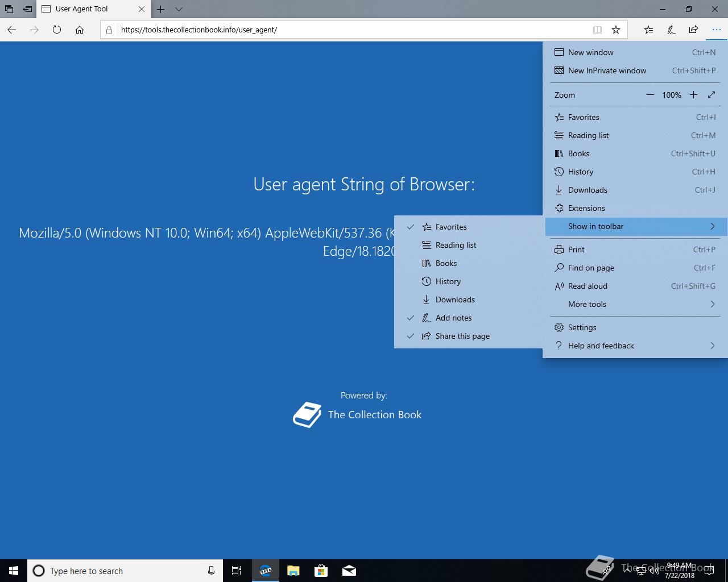
Task: Open the Windows Start menu
Action: click(x=14, y=571)
